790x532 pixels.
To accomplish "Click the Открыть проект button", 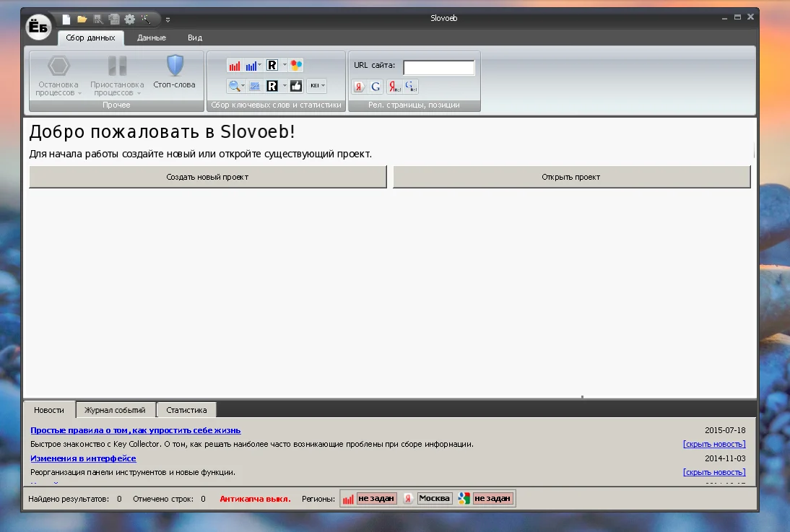I will [x=571, y=177].
